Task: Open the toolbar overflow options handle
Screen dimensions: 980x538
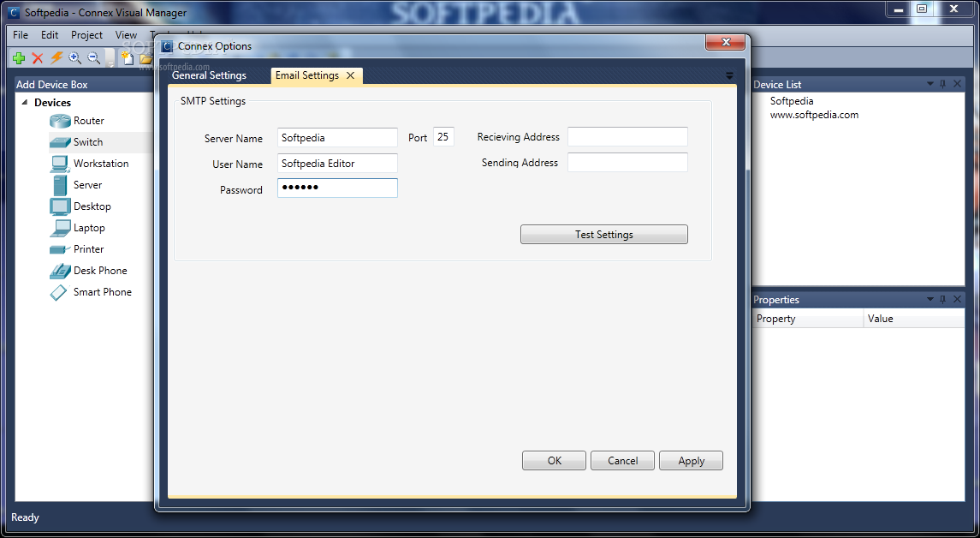Action: (110, 58)
